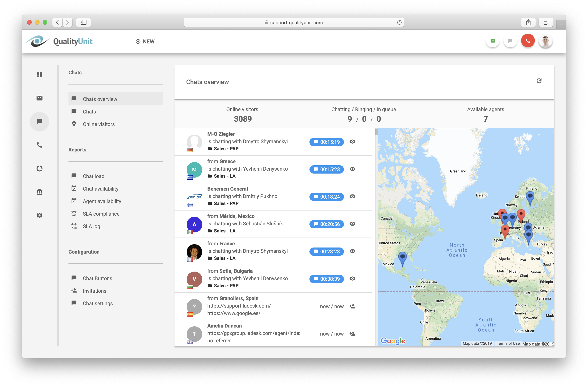Invite Granollers visitor using add-person icon
This screenshot has height=387, width=588.
(x=352, y=306)
